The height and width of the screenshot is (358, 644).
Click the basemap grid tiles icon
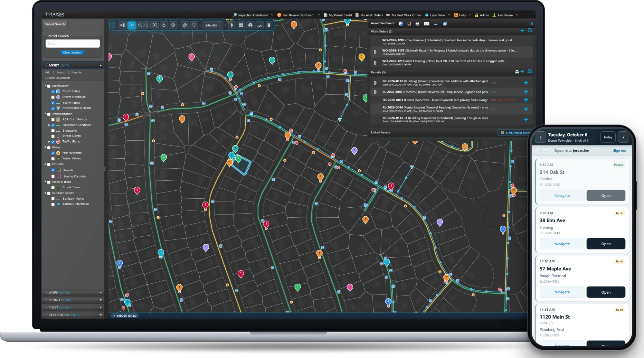241,25
